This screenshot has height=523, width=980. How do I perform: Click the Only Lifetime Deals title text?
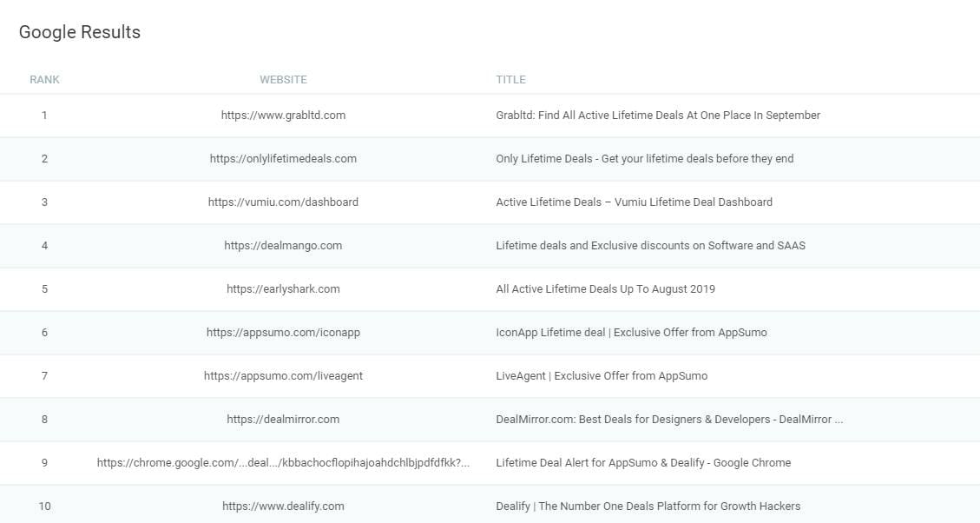tap(644, 158)
